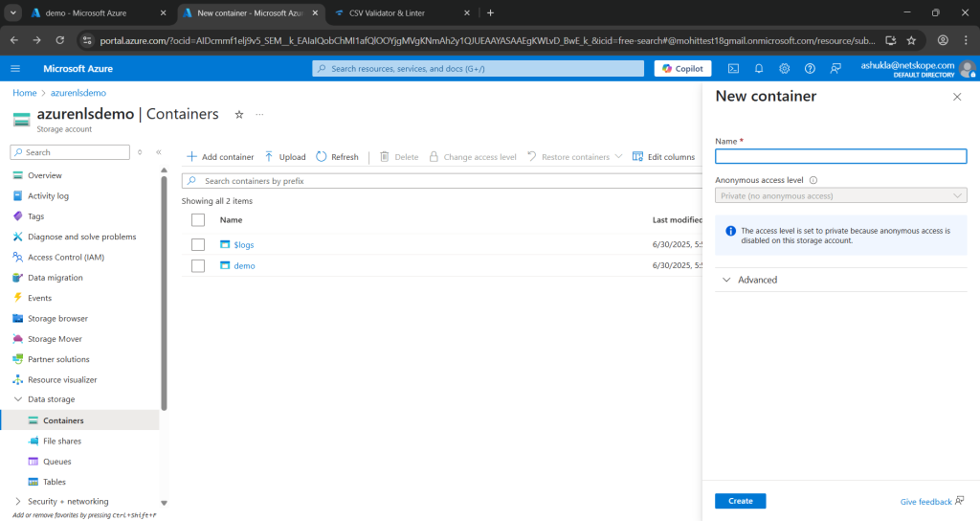Viewport: 980px width, 521px height.
Task: Favorite the azurenlsdemo page with star icon
Action: 238,115
